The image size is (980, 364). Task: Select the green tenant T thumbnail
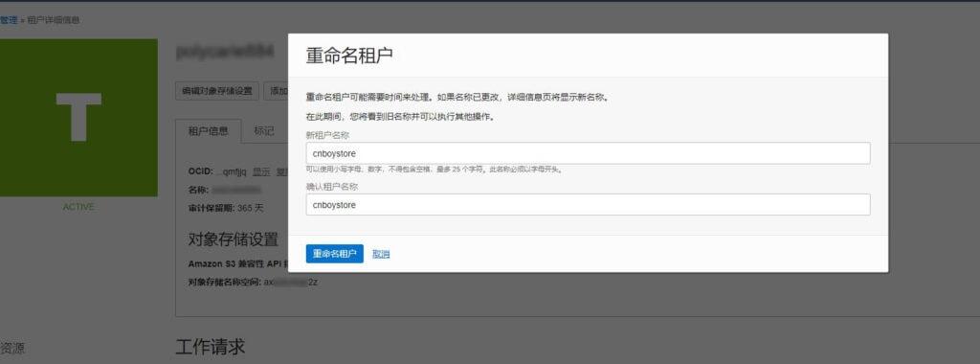[x=78, y=118]
